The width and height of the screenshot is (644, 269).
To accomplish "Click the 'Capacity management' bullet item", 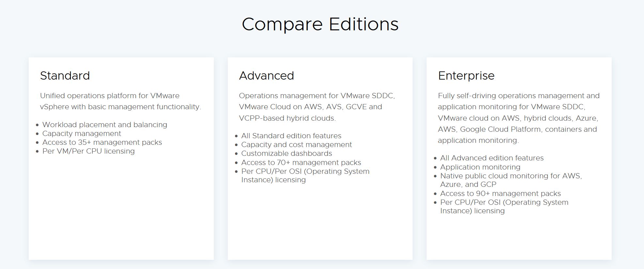I will point(82,133).
